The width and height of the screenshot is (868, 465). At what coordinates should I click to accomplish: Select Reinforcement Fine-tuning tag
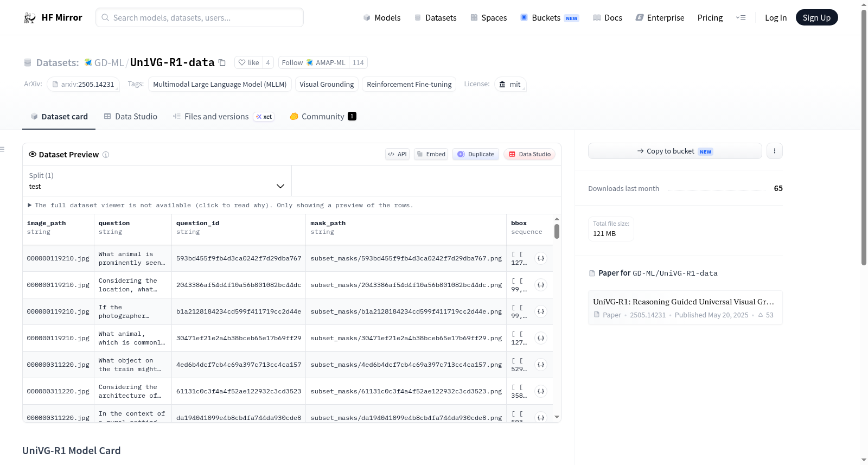click(x=409, y=84)
